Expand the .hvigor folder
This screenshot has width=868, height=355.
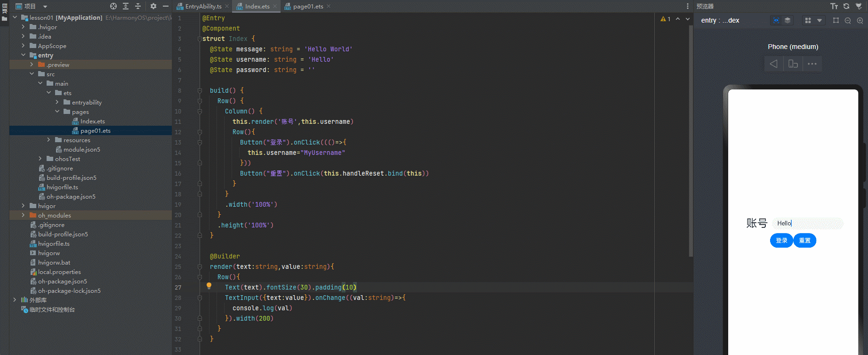23,27
